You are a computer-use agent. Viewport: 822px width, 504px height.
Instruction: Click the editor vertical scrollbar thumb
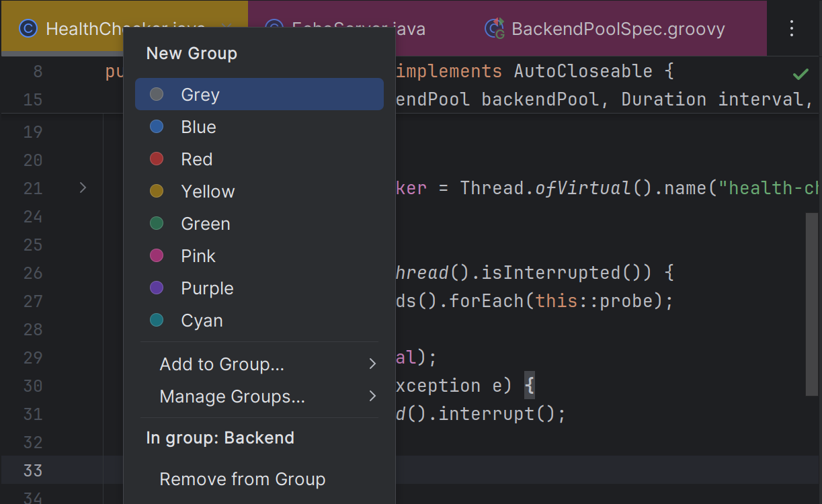pos(812,304)
